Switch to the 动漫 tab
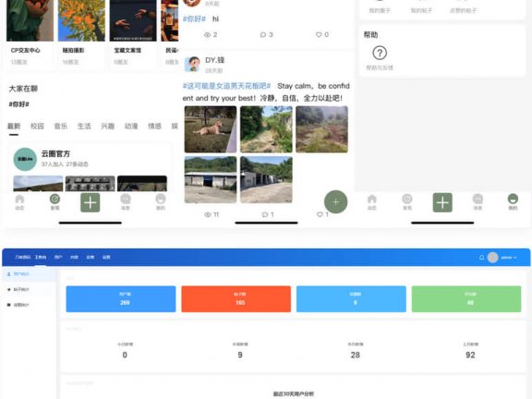The image size is (532, 399). pos(131,127)
